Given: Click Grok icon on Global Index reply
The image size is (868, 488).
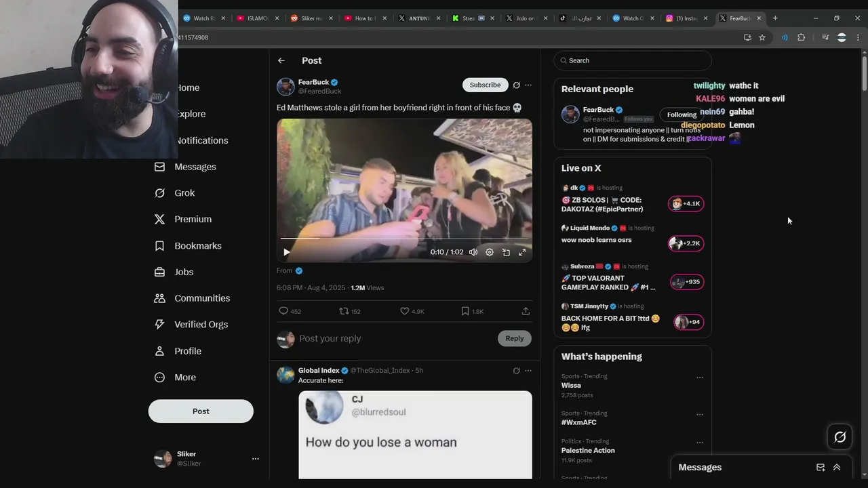Looking at the screenshot, I should 517,371.
